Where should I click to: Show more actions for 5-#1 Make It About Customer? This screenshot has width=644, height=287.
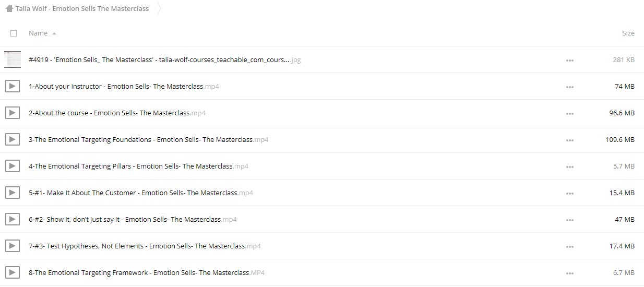[x=569, y=193]
